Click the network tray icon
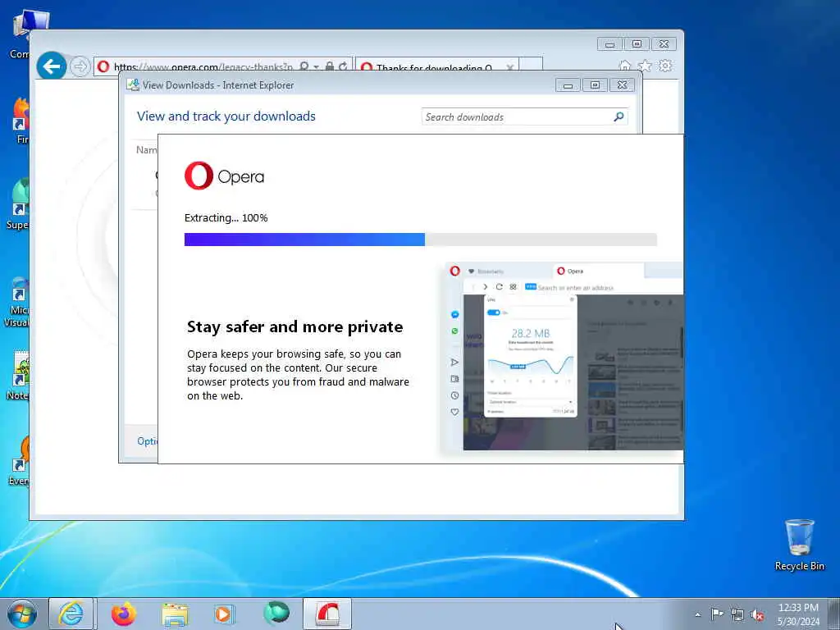 737,614
